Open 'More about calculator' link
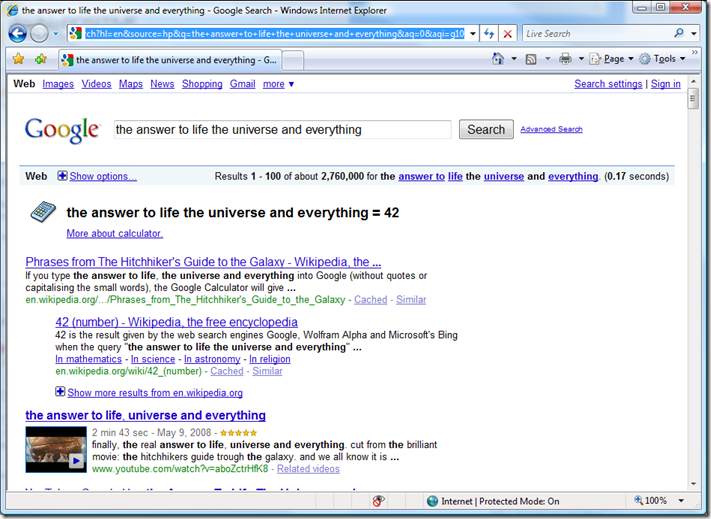711x519 pixels. point(115,233)
